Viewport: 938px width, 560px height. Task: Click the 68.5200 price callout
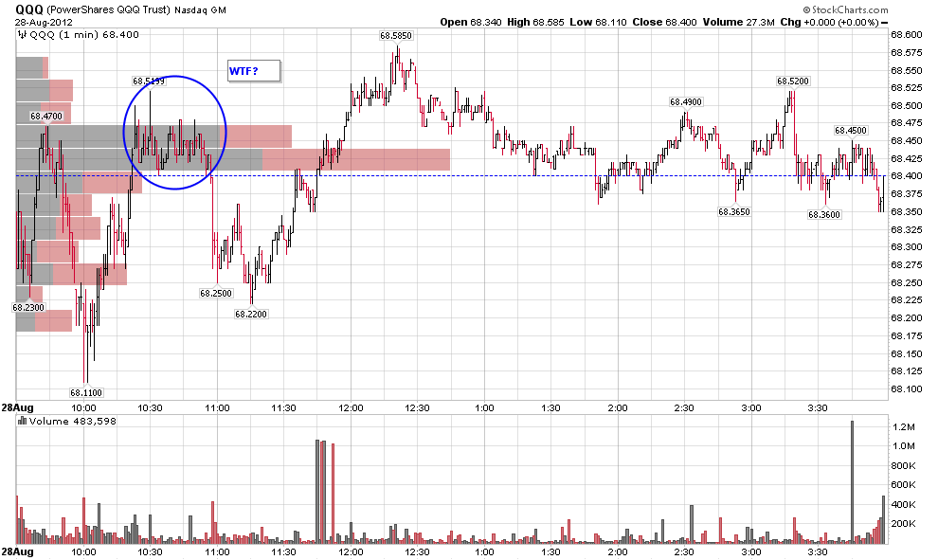pyautogui.click(x=793, y=81)
